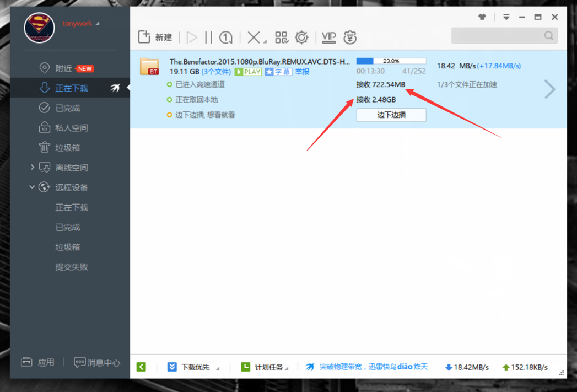577x392 pixels.
Task: Open settings gear icon in toolbar
Action: tap(302, 37)
